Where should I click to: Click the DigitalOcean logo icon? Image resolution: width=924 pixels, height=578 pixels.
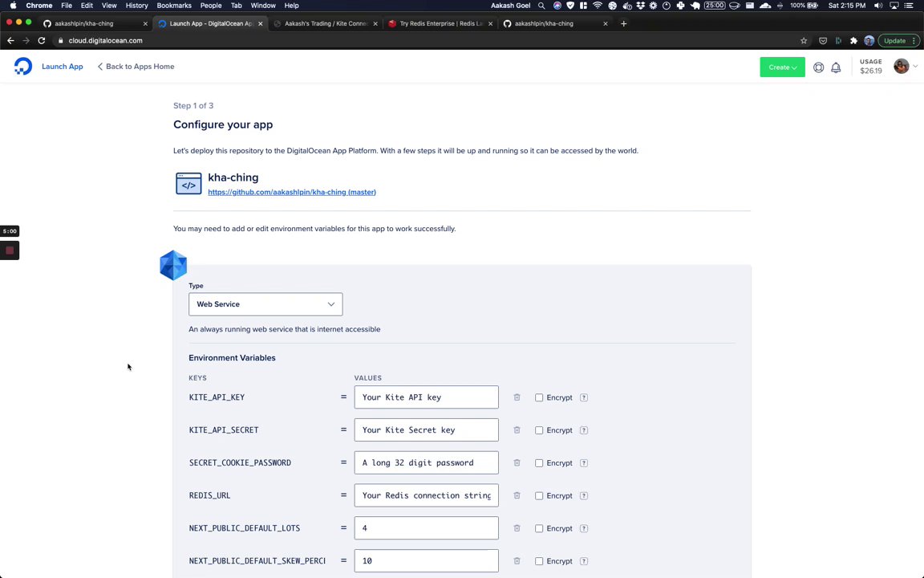[23, 66]
